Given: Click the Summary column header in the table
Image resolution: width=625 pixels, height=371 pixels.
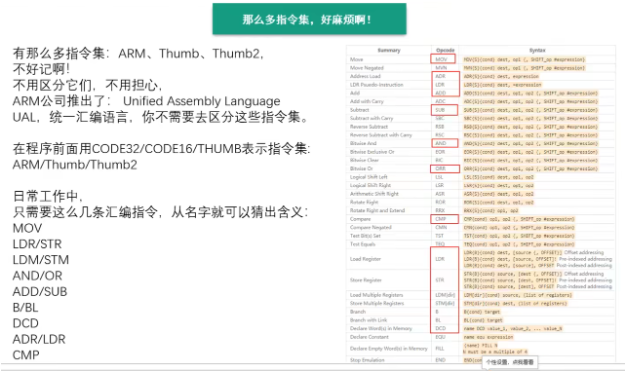Looking at the screenshot, I should click(389, 50).
